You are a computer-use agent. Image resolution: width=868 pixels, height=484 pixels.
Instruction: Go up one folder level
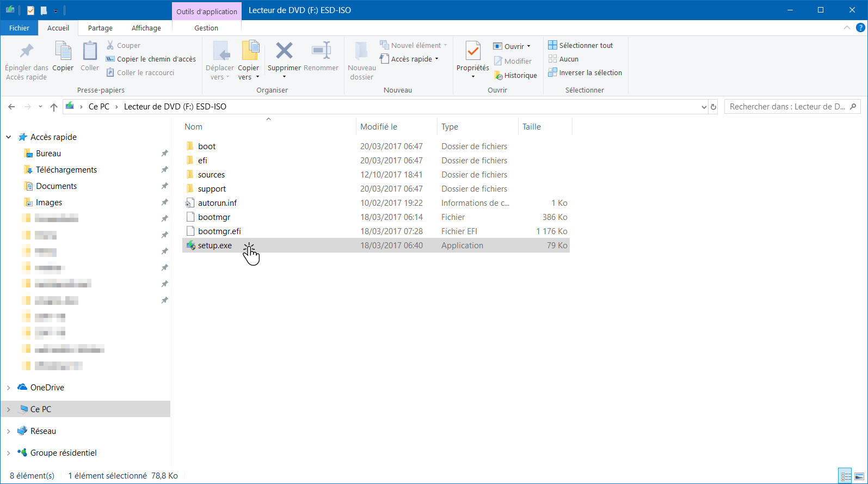tap(54, 107)
